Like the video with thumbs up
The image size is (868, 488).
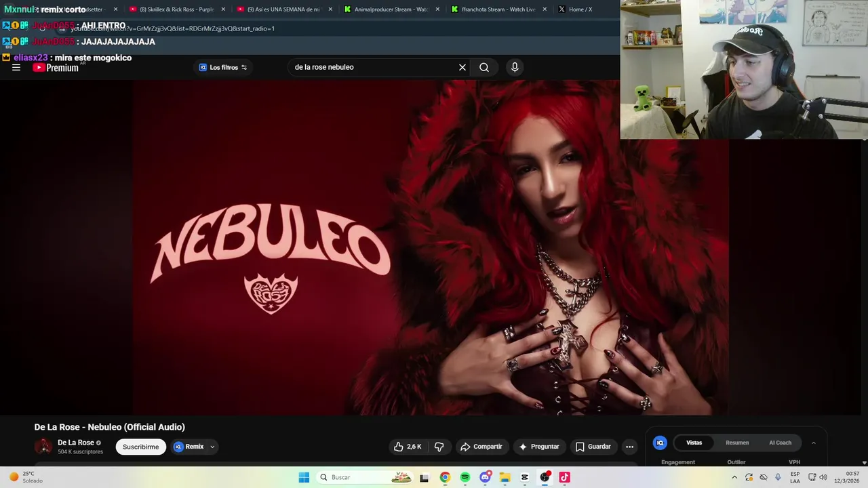point(408,447)
